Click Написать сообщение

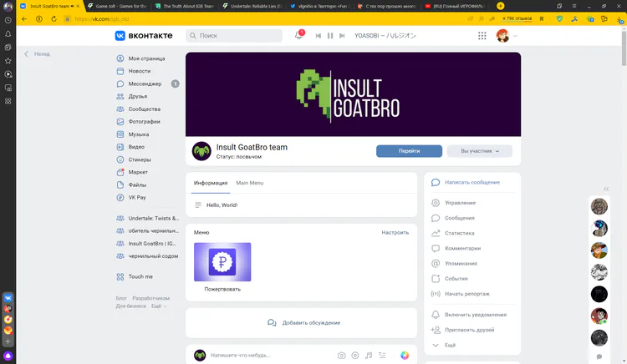point(472,182)
